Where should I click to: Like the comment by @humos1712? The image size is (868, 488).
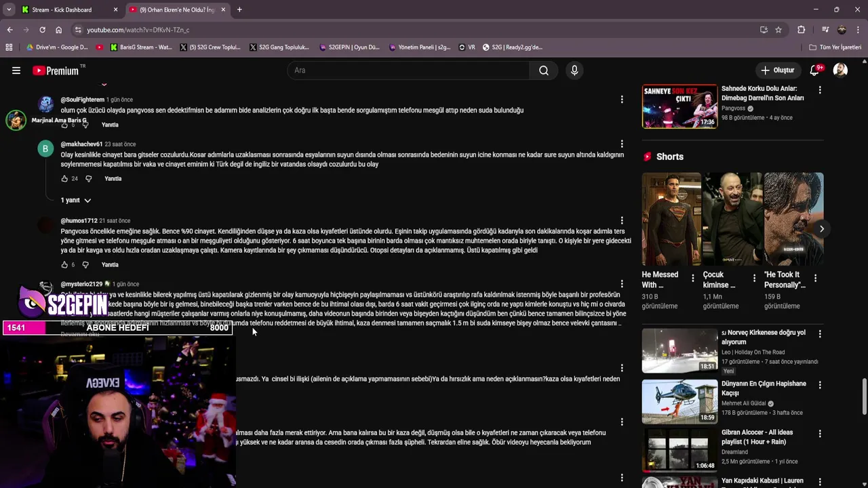point(64,265)
